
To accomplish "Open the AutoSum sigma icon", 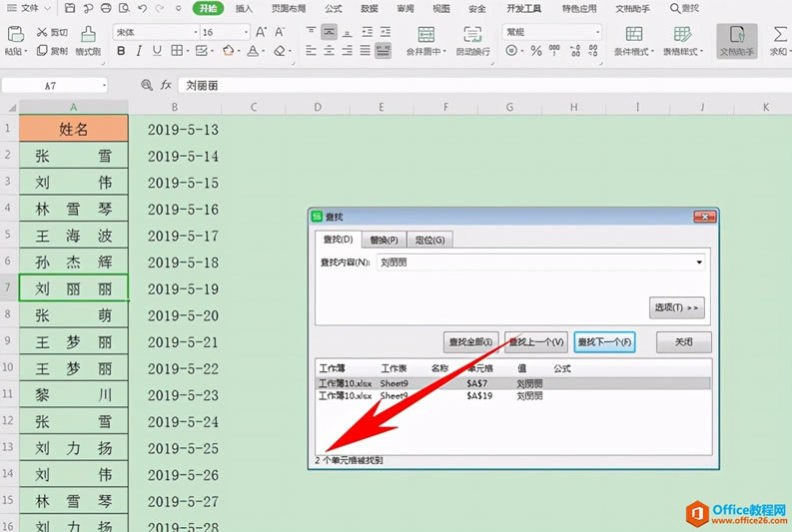I will point(780,34).
